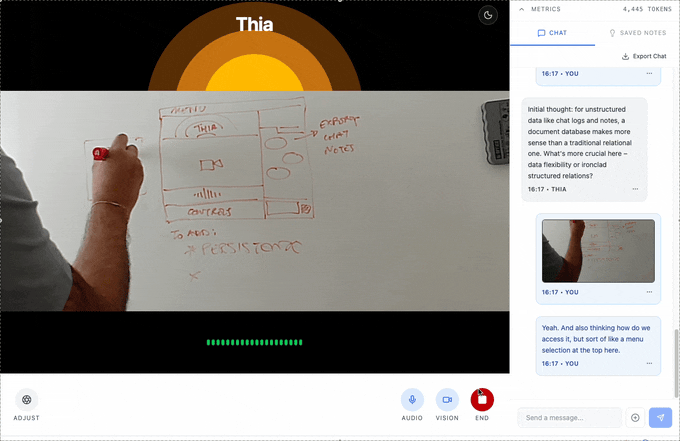The height and width of the screenshot is (441, 680).
Task: Click the Export Chat button
Action: coord(644,56)
